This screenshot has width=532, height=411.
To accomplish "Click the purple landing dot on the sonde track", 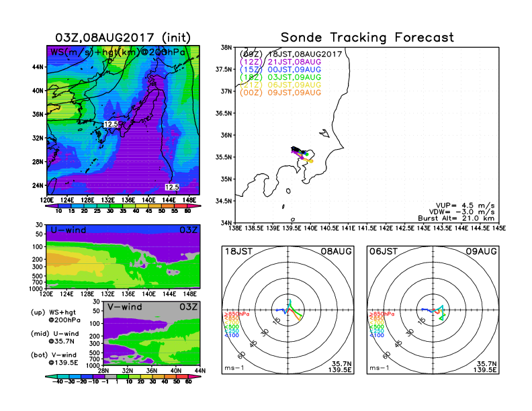I will coord(302,158).
